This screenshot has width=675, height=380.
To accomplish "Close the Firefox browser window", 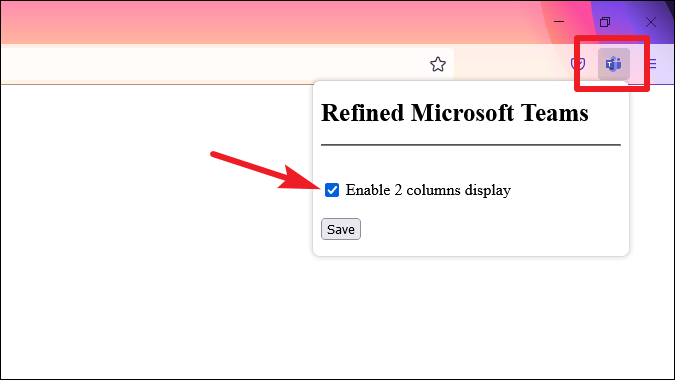I will [x=650, y=22].
